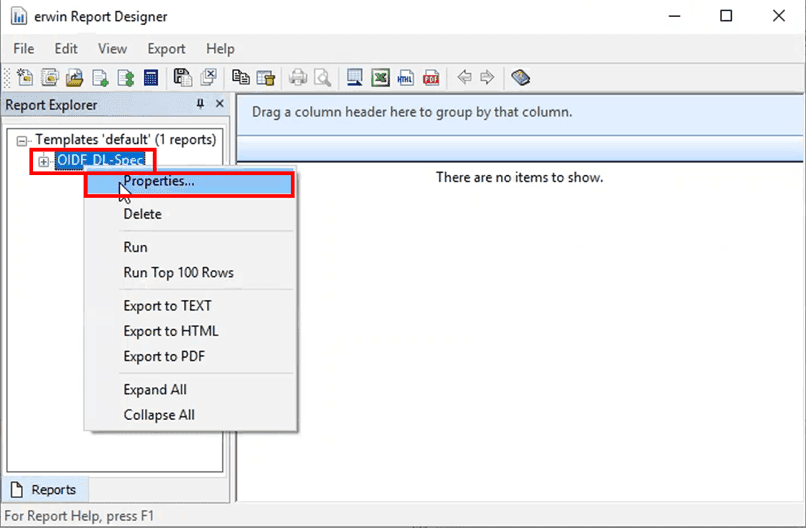Click 'For Report Help, press F1' status text
This screenshot has width=806, height=528.
click(79, 516)
